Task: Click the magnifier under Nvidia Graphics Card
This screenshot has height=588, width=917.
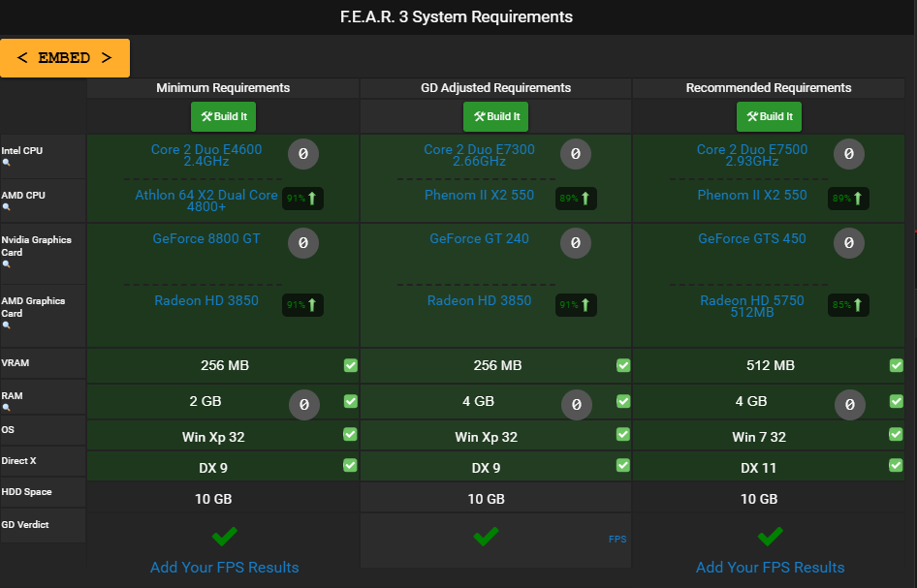Action: click(6, 264)
